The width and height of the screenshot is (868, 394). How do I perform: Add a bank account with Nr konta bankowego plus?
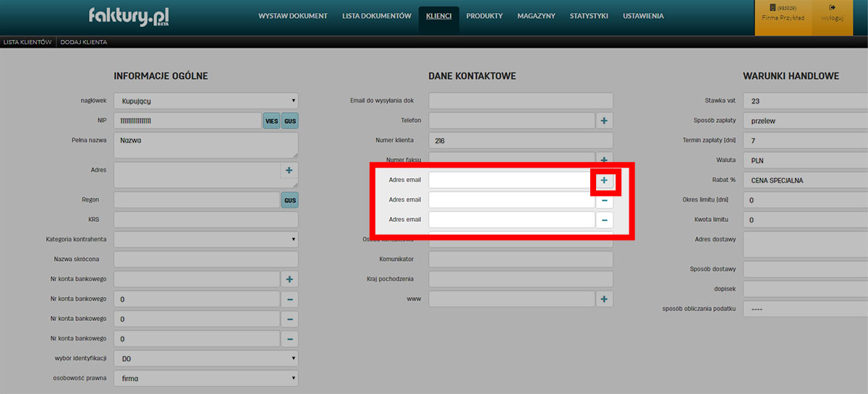(289, 279)
